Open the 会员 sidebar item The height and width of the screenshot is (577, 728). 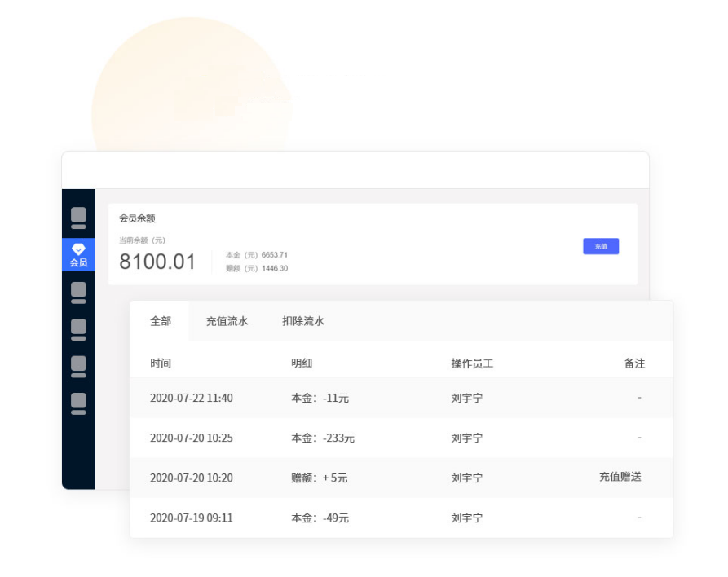click(78, 254)
